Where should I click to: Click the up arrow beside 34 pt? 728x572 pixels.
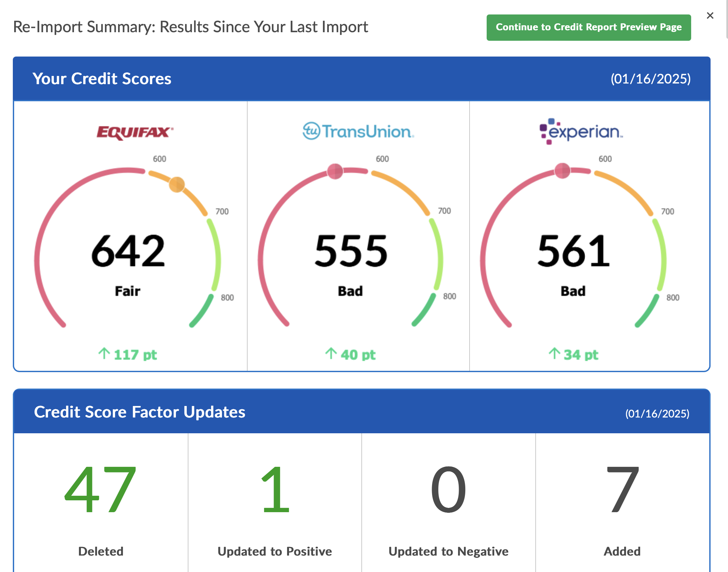point(554,353)
